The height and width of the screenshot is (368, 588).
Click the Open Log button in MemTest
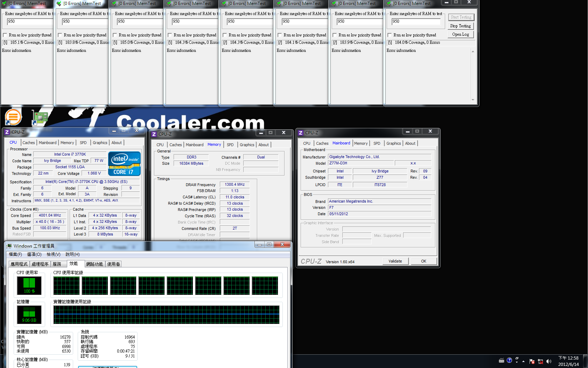click(460, 34)
